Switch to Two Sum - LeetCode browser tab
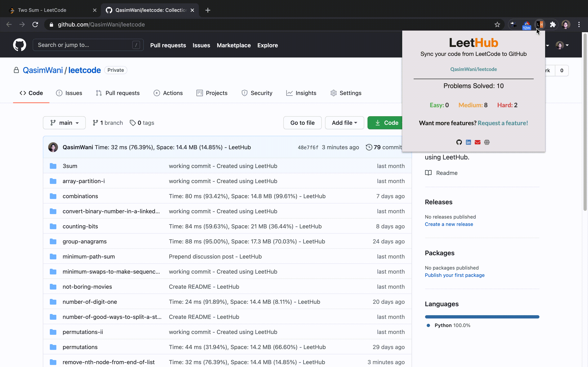This screenshot has width=588, height=367. click(42, 10)
